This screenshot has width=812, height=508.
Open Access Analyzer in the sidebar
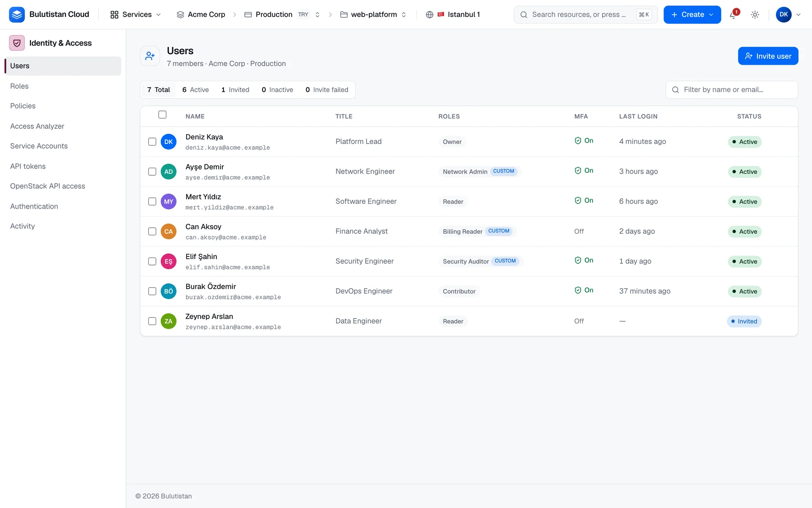coord(63,126)
